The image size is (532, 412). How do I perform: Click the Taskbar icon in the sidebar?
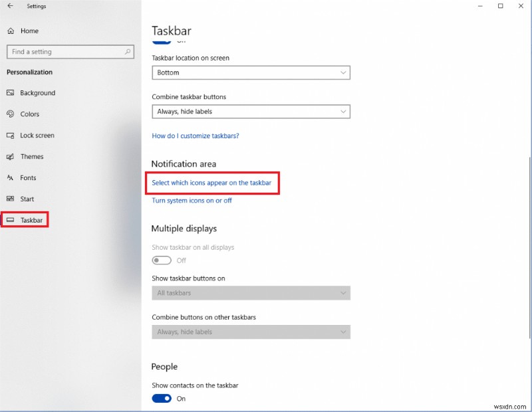tap(11, 220)
